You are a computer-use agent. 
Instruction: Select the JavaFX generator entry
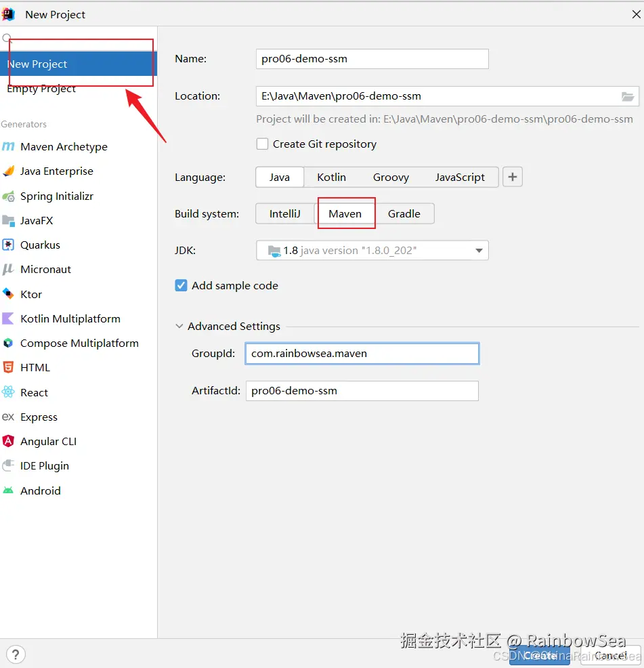[x=79, y=221]
